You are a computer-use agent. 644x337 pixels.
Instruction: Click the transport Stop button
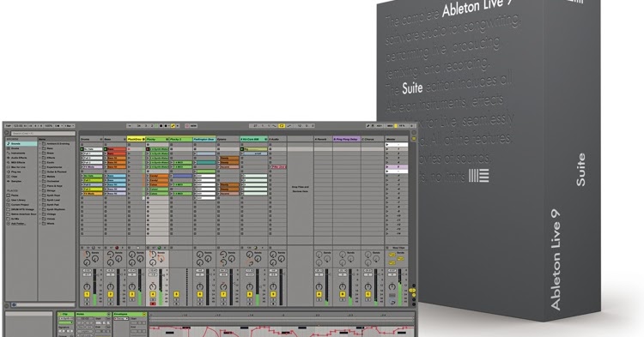[161, 126]
